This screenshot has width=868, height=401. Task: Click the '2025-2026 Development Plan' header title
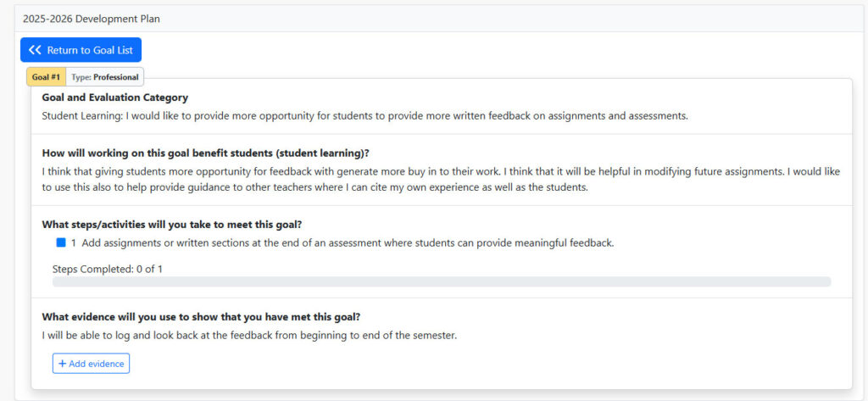tap(92, 18)
